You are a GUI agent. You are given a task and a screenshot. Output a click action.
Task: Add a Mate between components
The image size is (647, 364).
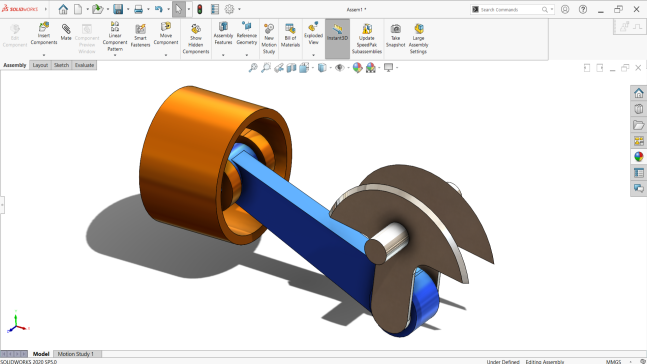pos(66,32)
